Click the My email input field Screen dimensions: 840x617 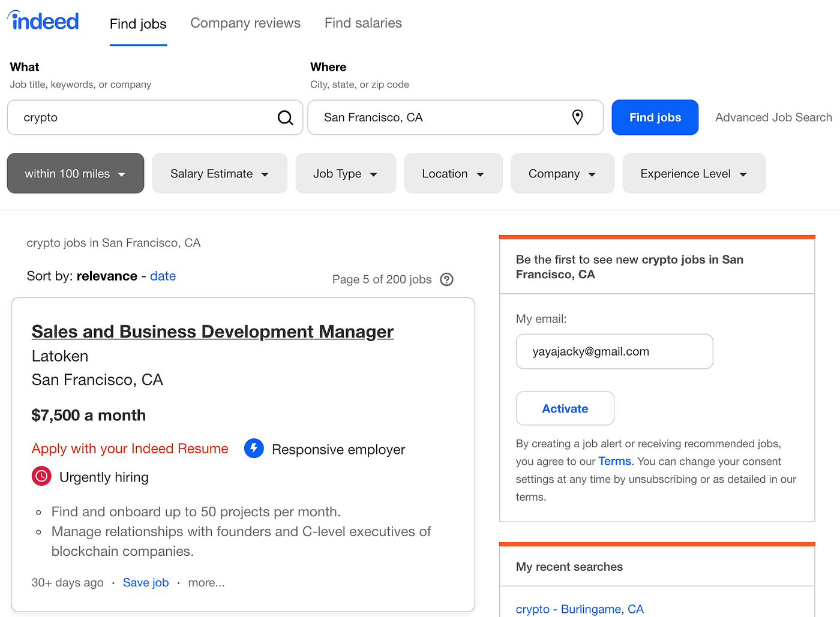pyautogui.click(x=614, y=351)
